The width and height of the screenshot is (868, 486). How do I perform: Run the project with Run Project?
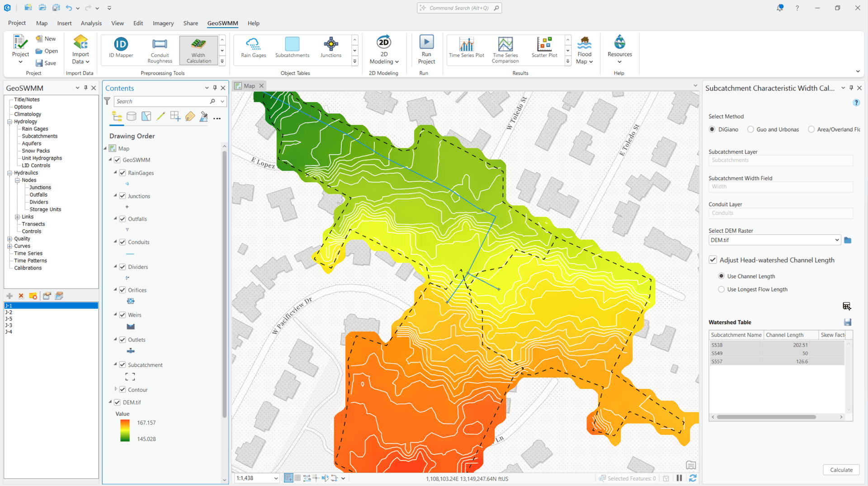click(x=426, y=48)
